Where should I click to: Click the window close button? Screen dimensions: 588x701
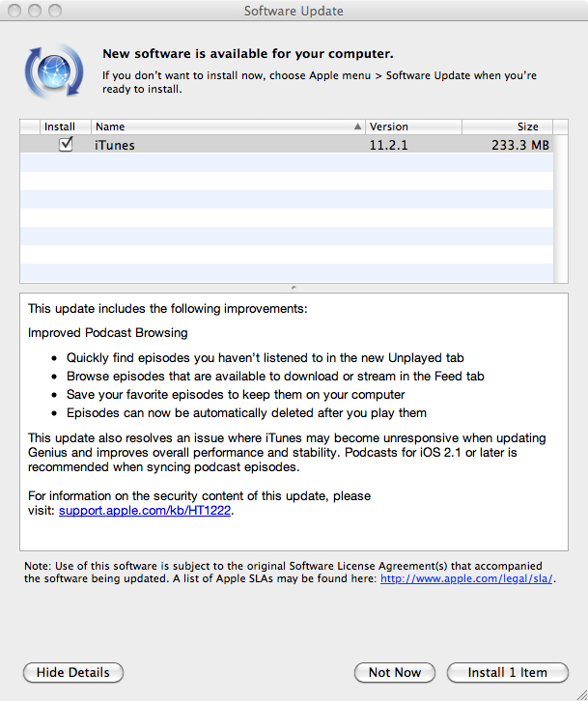14,11
